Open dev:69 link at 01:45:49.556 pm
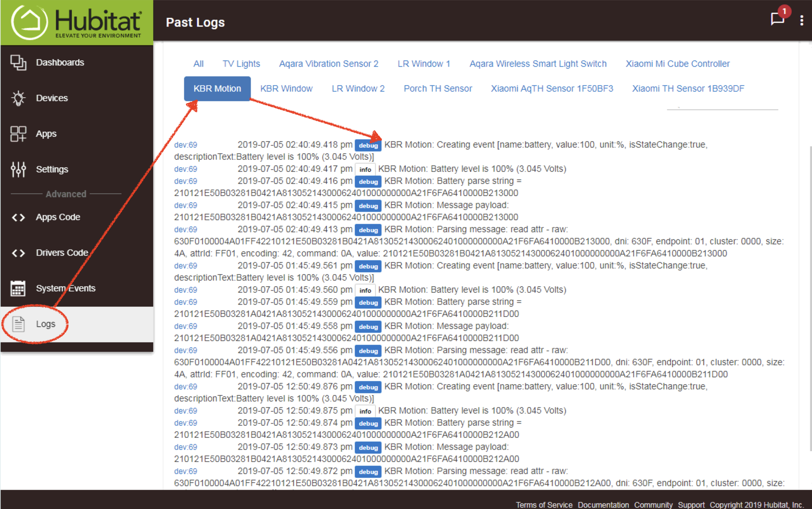 tap(186, 351)
